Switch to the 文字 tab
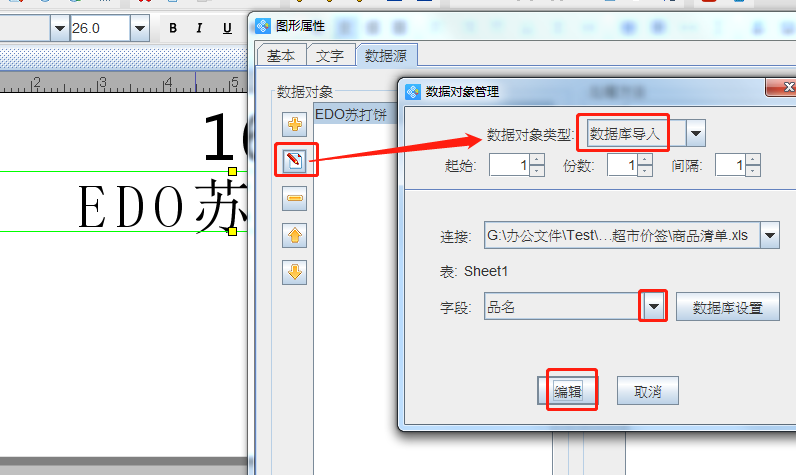This screenshot has width=796, height=475. click(x=330, y=56)
